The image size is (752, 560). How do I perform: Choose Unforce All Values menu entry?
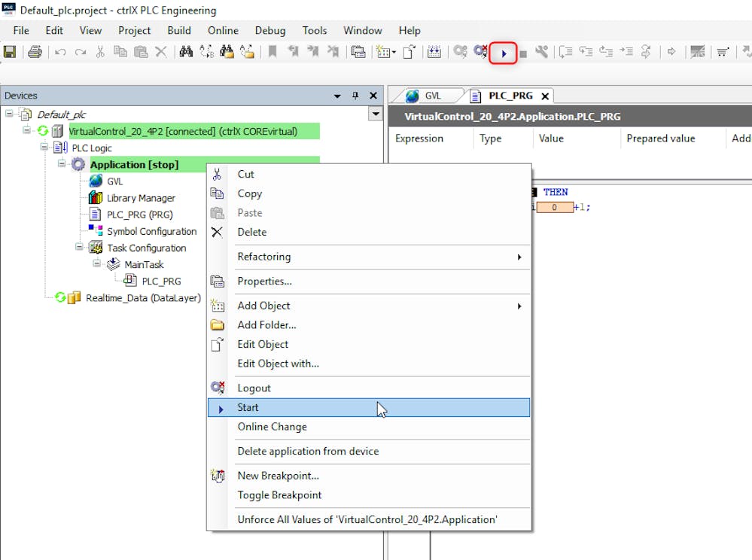click(369, 519)
